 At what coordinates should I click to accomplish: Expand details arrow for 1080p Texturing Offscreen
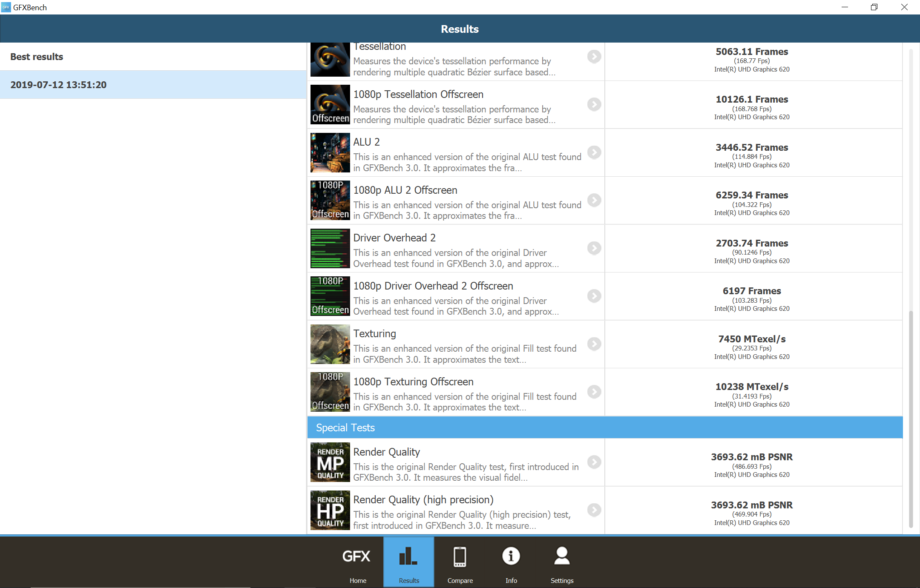[594, 392]
